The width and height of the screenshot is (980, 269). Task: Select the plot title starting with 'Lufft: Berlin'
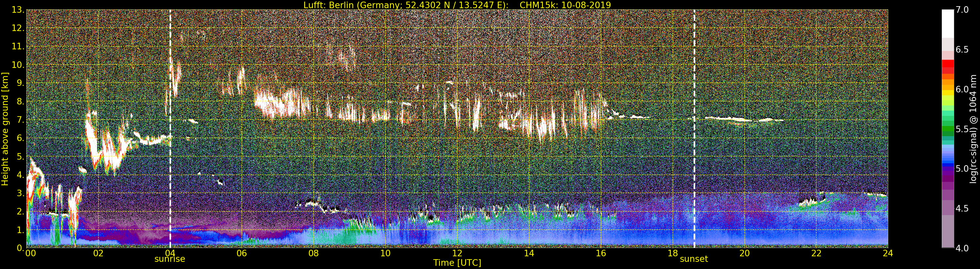[x=457, y=5]
